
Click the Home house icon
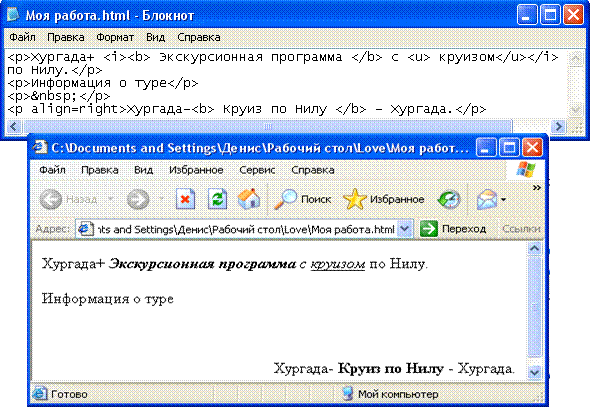coord(249,199)
